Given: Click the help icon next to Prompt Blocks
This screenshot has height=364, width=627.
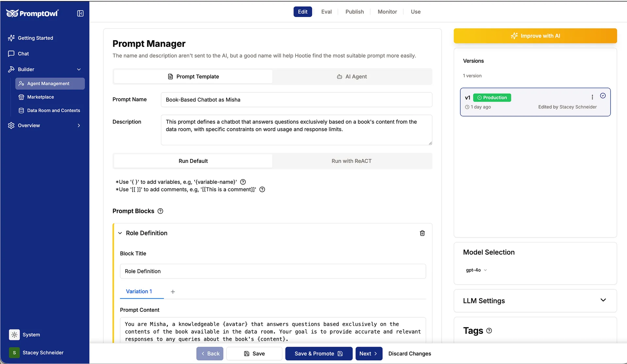Looking at the screenshot, I should pos(160,211).
